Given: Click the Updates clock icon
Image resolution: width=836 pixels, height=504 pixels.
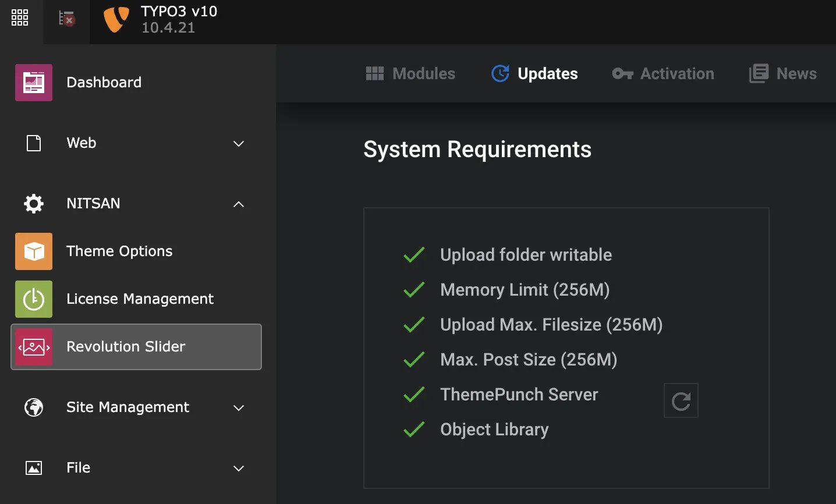Looking at the screenshot, I should pos(500,73).
